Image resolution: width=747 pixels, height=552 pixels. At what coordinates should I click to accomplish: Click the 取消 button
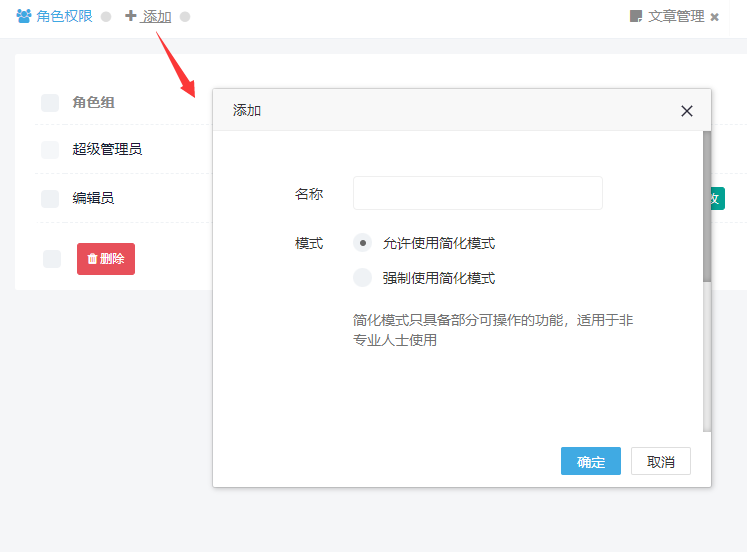661,461
